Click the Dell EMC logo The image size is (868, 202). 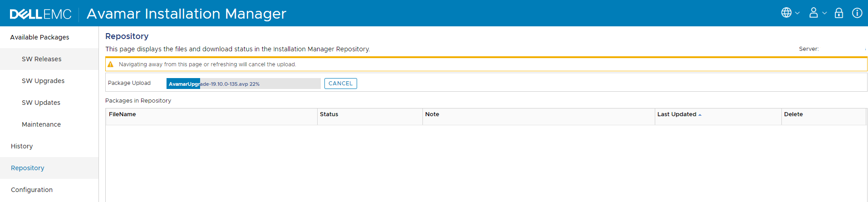pos(40,14)
